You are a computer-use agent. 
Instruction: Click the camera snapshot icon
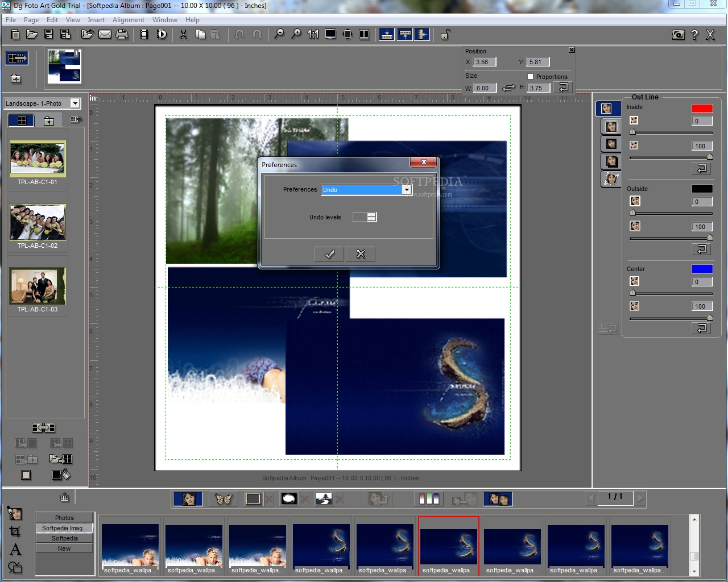[x=679, y=35]
